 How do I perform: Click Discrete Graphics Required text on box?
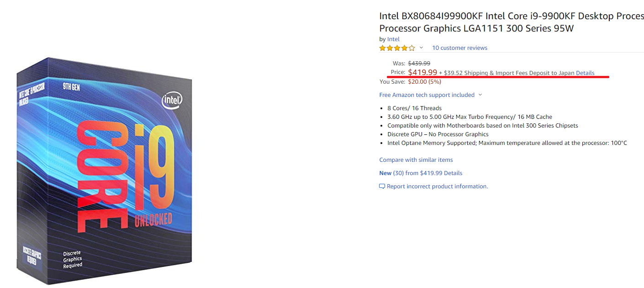coord(73,259)
